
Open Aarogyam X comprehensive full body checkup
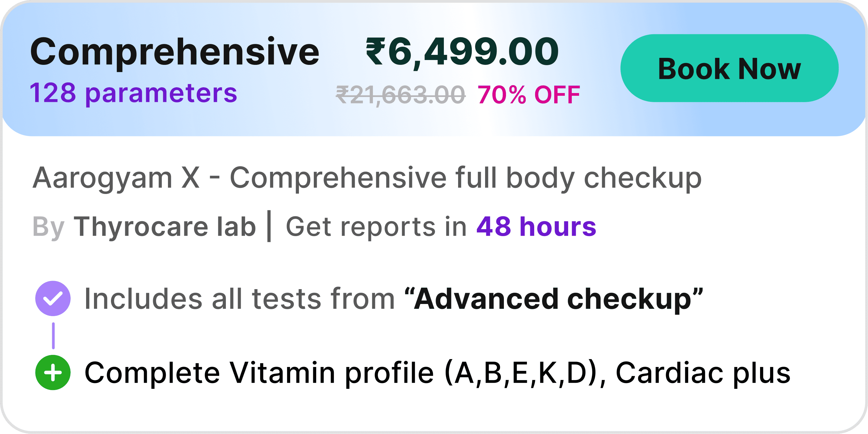click(367, 178)
